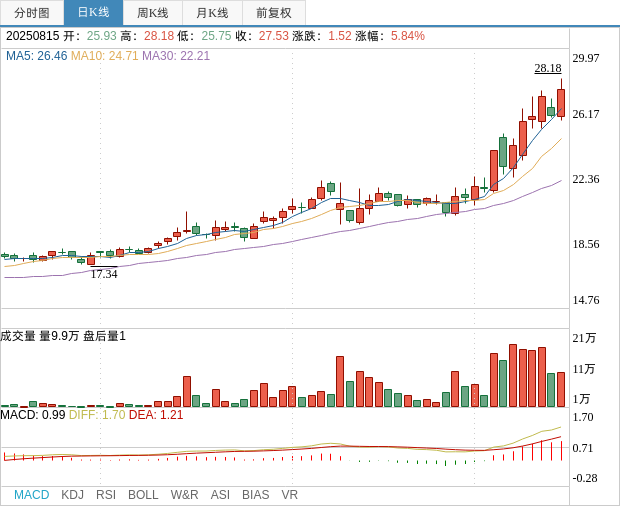
Task: Select the BIAS indicator
Action: coord(255,495)
